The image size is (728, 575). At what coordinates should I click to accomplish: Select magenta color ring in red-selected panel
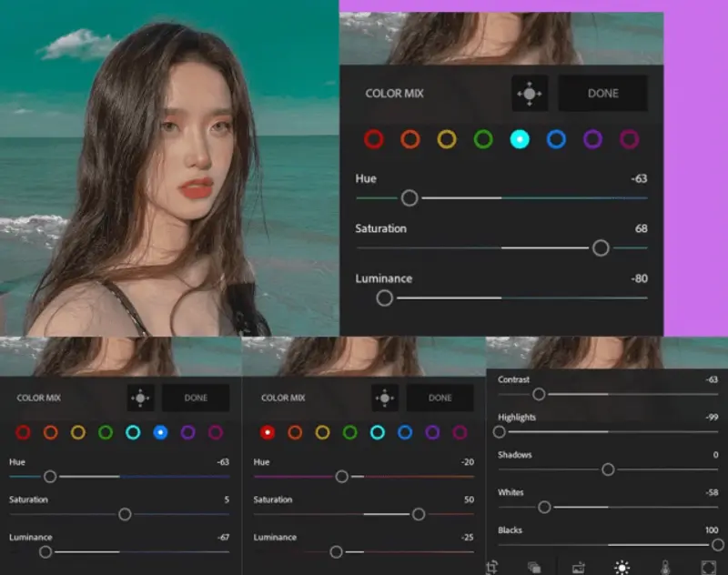[x=460, y=432]
